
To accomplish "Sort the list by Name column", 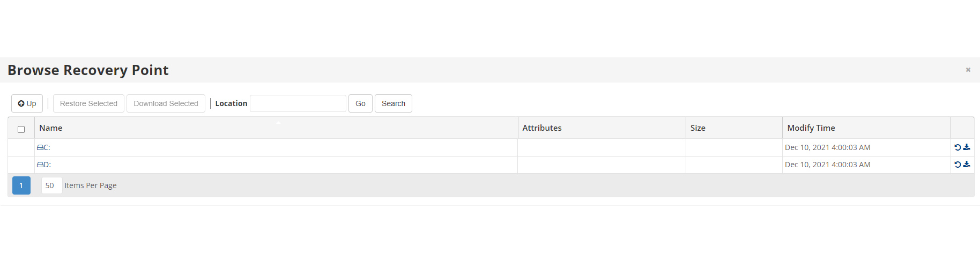I will 51,128.
